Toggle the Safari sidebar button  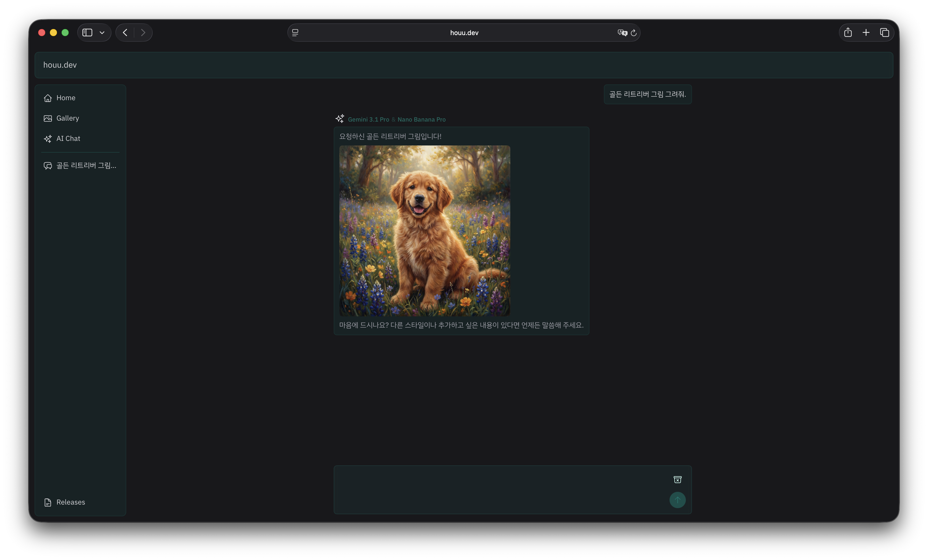[87, 32]
